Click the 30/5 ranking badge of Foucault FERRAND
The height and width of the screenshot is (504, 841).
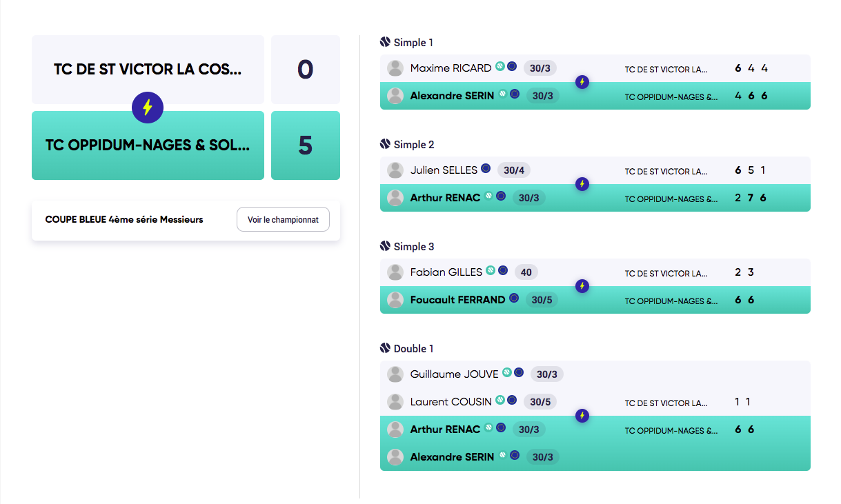(542, 300)
